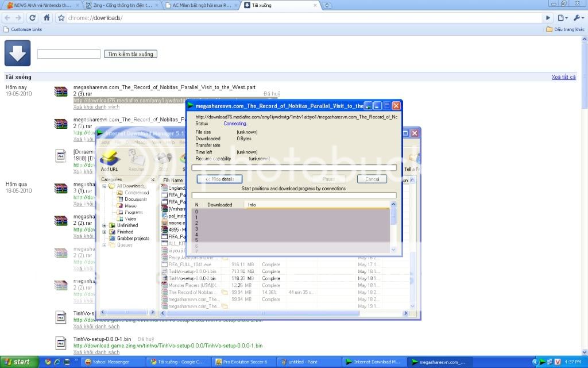Screen dimensions: 588x368
Task: Click the IDM green tray icon
Action: pyautogui.click(x=543, y=362)
